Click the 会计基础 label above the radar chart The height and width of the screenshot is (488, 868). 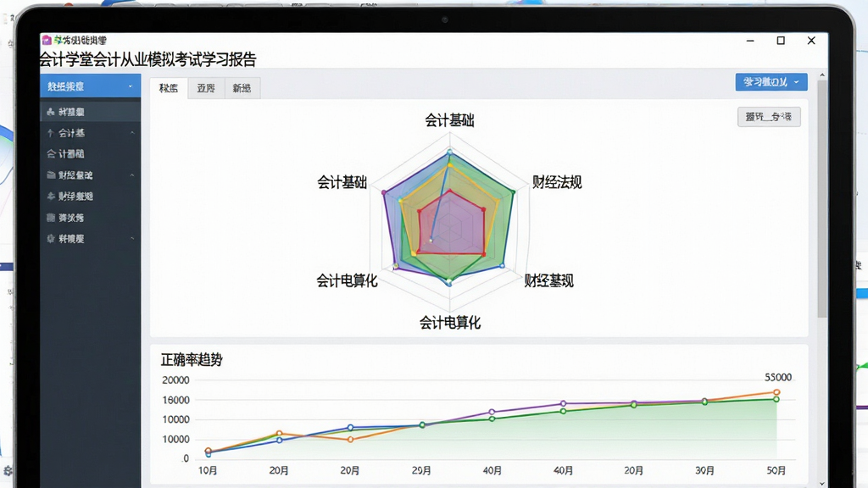[449, 120]
